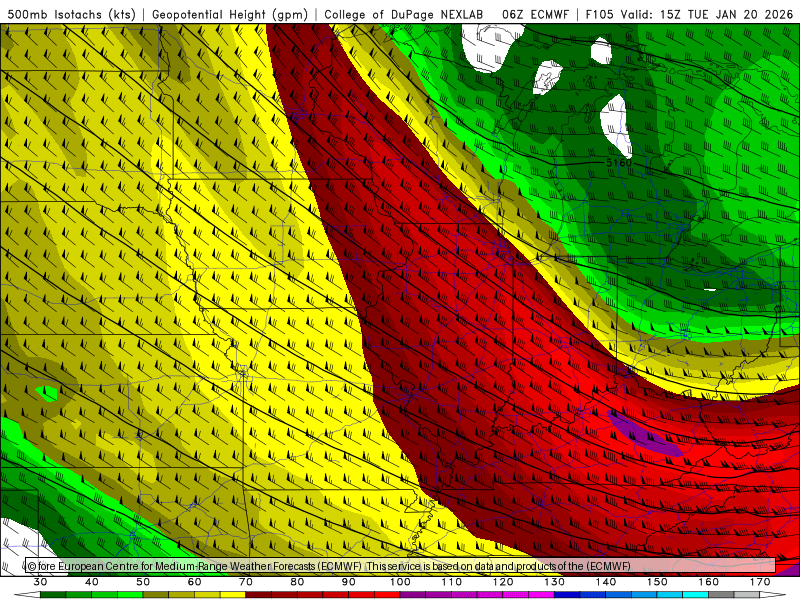Click the bright red 95-100 kt legend swatch

click(x=387, y=595)
